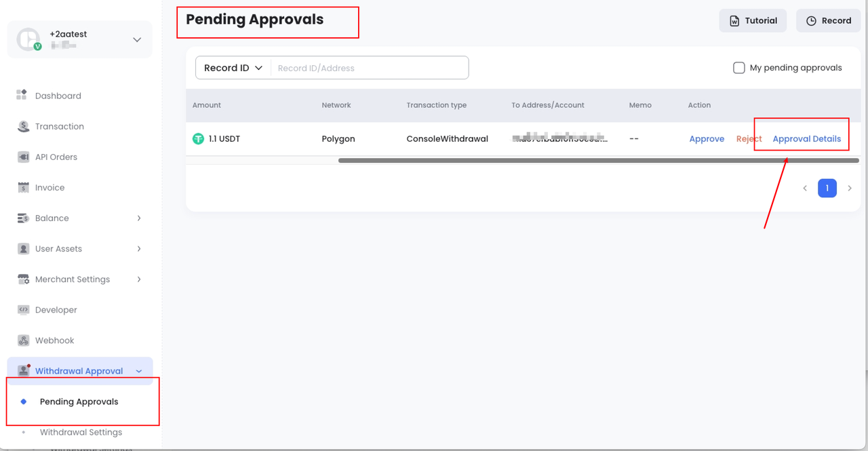
Task: Click the Dashboard icon in sidebar
Action: coord(23,96)
